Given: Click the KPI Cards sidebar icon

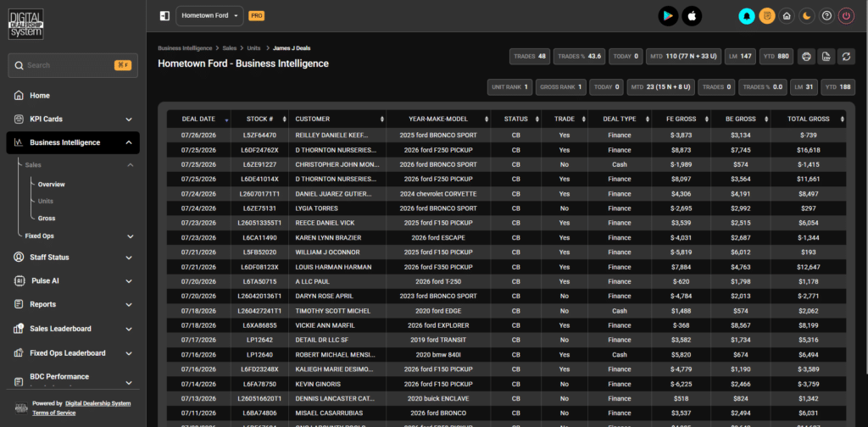Looking at the screenshot, I should [19, 119].
